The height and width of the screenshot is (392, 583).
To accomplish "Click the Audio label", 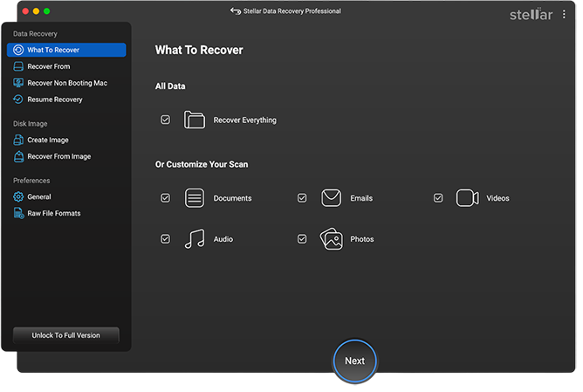I will (223, 239).
